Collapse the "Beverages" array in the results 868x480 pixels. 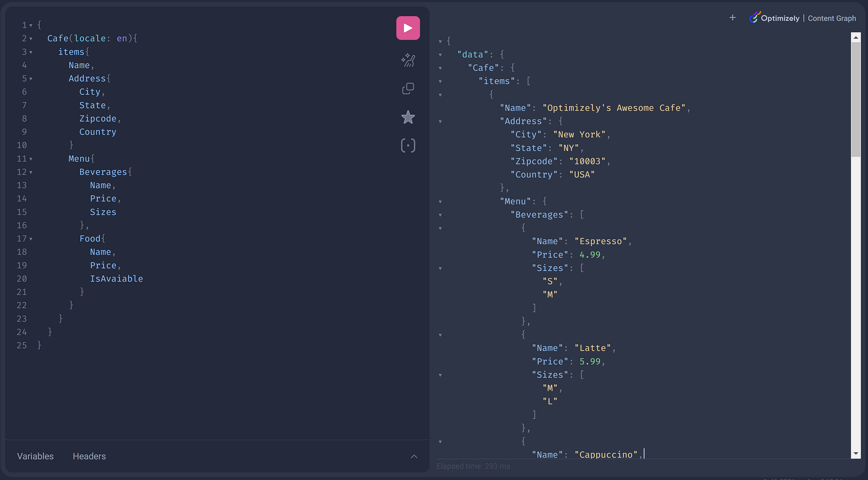point(440,215)
